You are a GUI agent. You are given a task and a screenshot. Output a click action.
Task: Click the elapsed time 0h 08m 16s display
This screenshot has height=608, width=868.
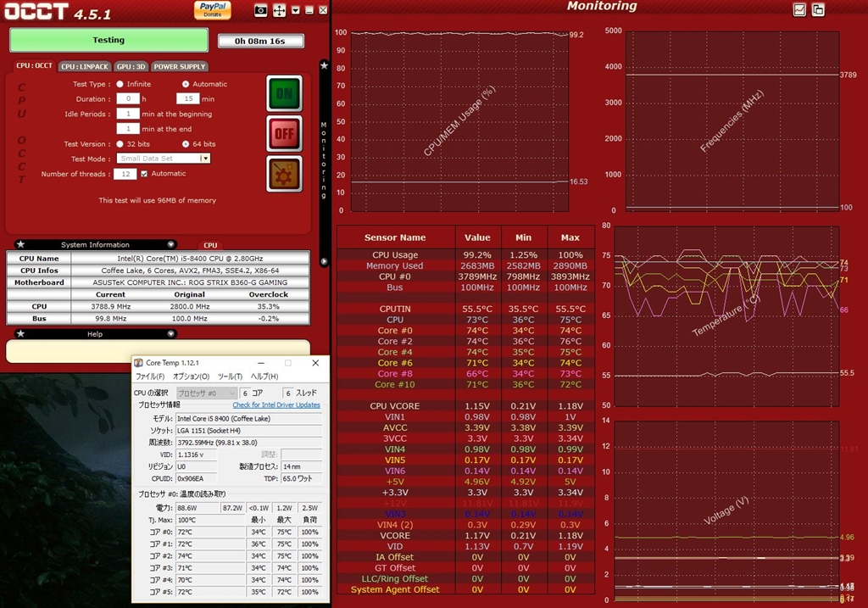(260, 41)
